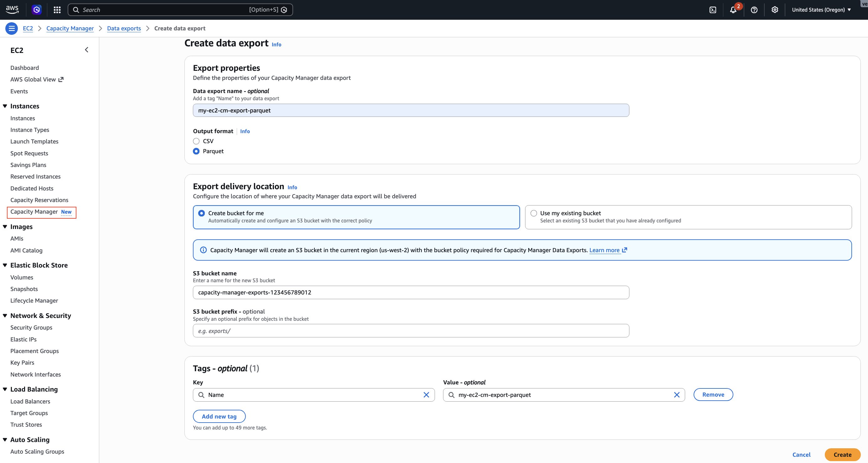Focus the S3 bucket prefix field
The image size is (868, 463).
coord(411,331)
